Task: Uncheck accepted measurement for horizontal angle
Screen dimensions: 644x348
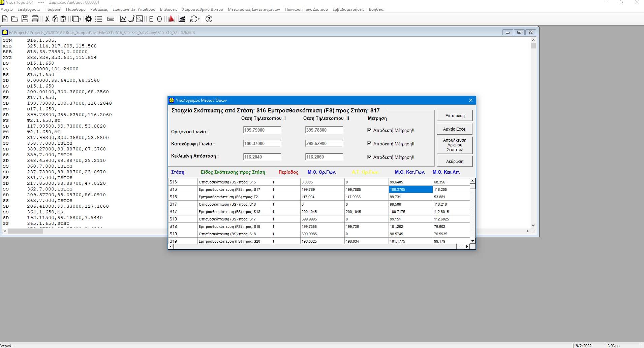Action: point(369,130)
